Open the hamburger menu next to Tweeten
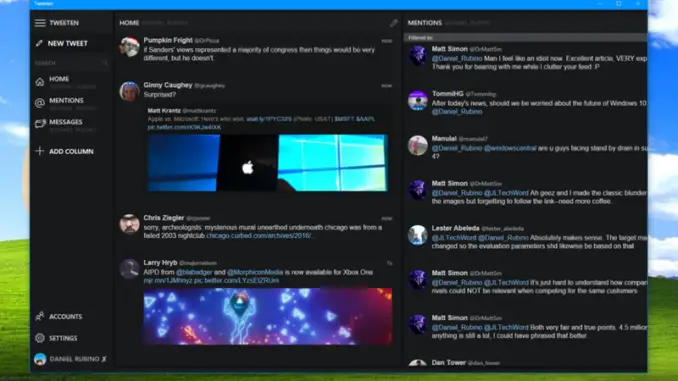Screen dimensions: 678x381 click(40, 23)
